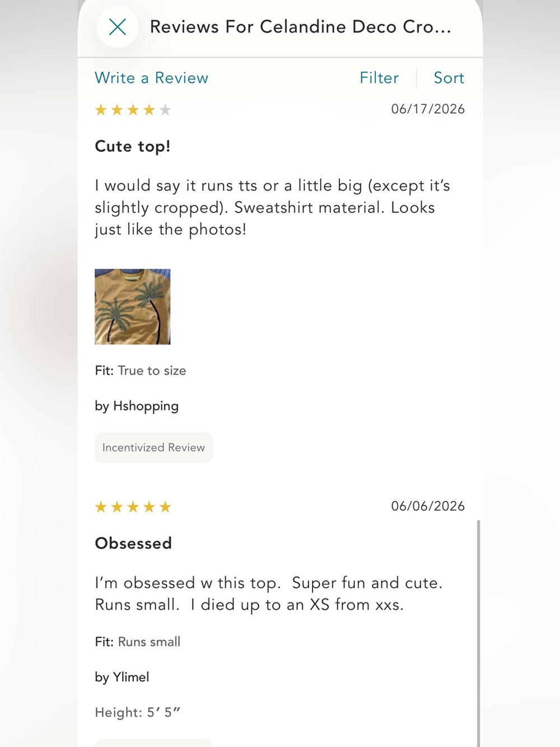Click the 'Fit: True to size' label
This screenshot has width=560, height=747.
click(x=141, y=371)
